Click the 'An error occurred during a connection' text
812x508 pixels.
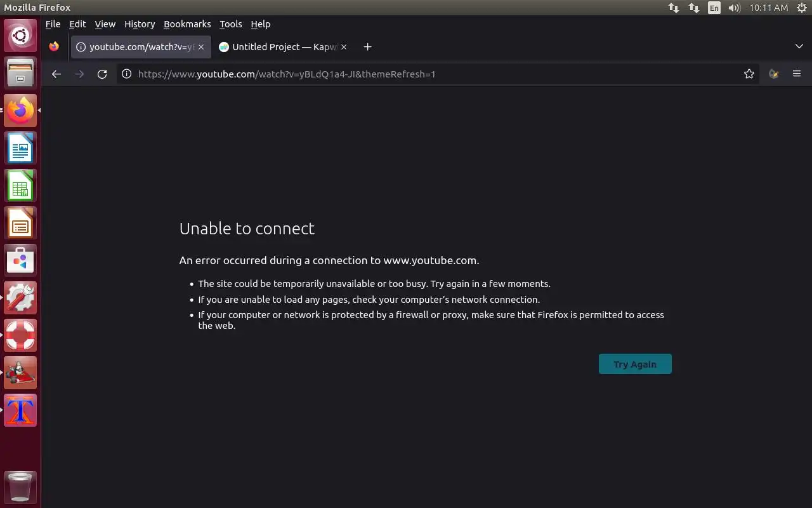coord(329,260)
